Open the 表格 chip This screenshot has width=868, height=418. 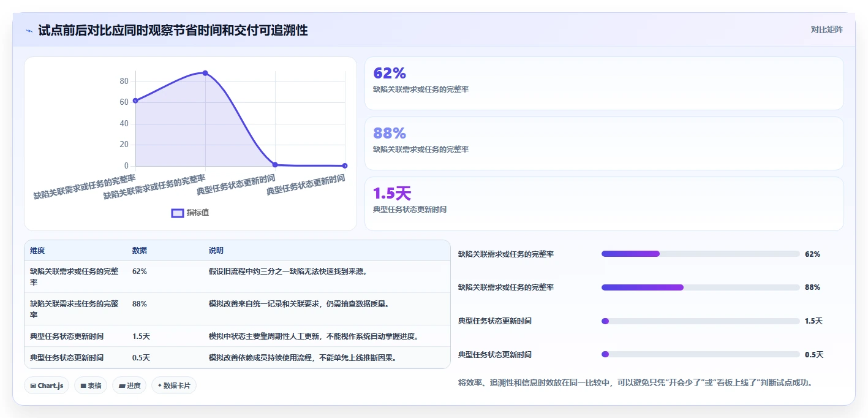91,386
